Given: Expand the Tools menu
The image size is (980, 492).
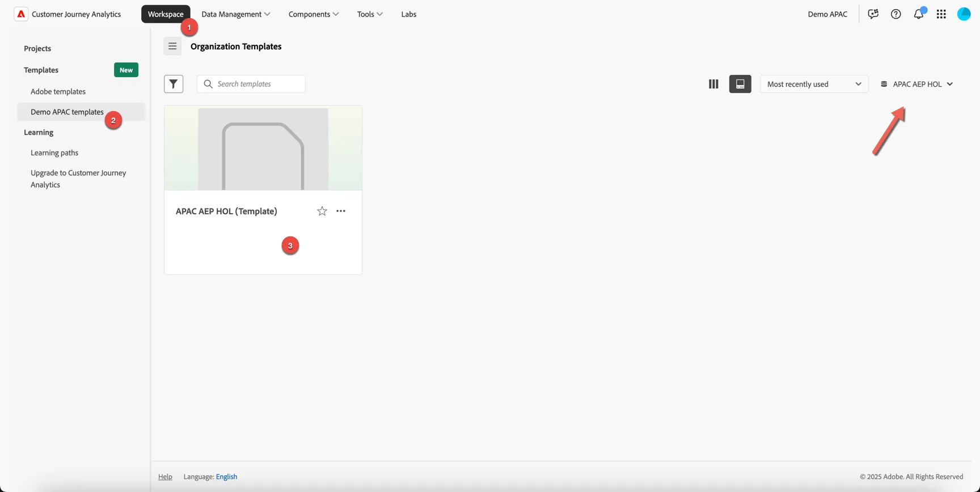Looking at the screenshot, I should (x=370, y=14).
